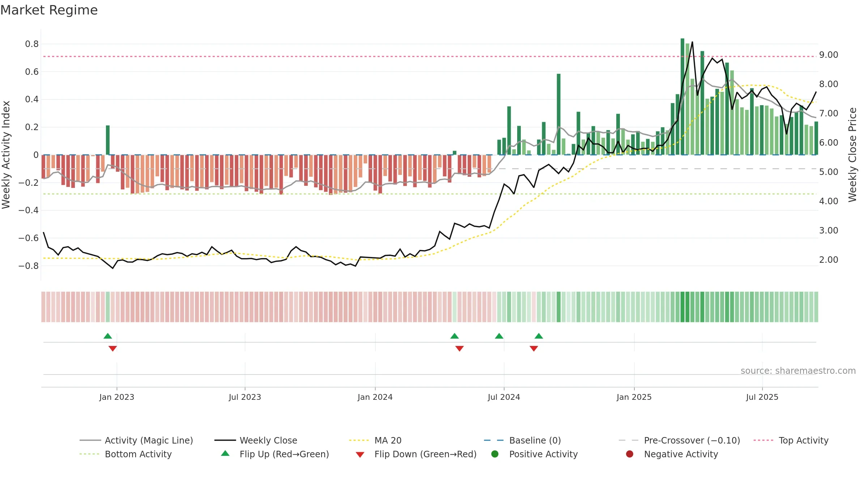The image size is (868, 488).
Task: Click the Weekly Close Price axis title
Action: pyautogui.click(x=852, y=155)
